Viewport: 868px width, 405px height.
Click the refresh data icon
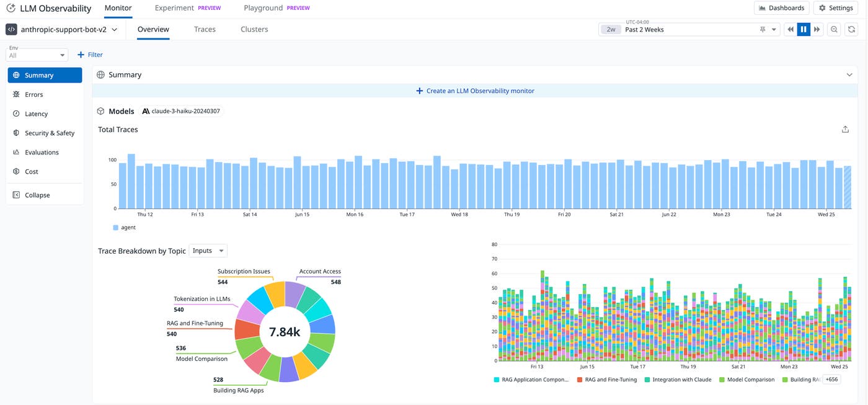[x=852, y=29]
